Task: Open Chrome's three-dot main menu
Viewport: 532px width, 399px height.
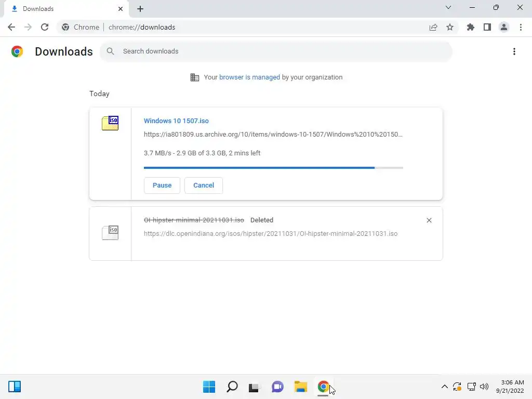Action: (521, 27)
